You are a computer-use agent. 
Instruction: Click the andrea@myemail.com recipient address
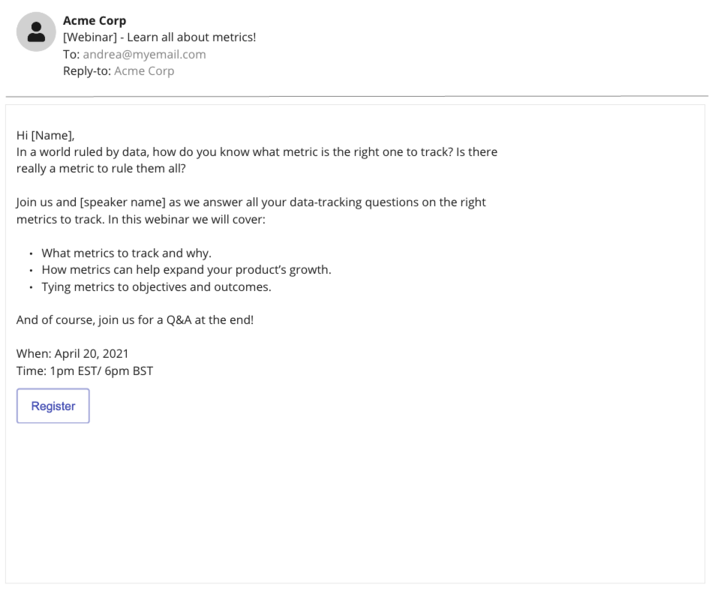coord(144,54)
